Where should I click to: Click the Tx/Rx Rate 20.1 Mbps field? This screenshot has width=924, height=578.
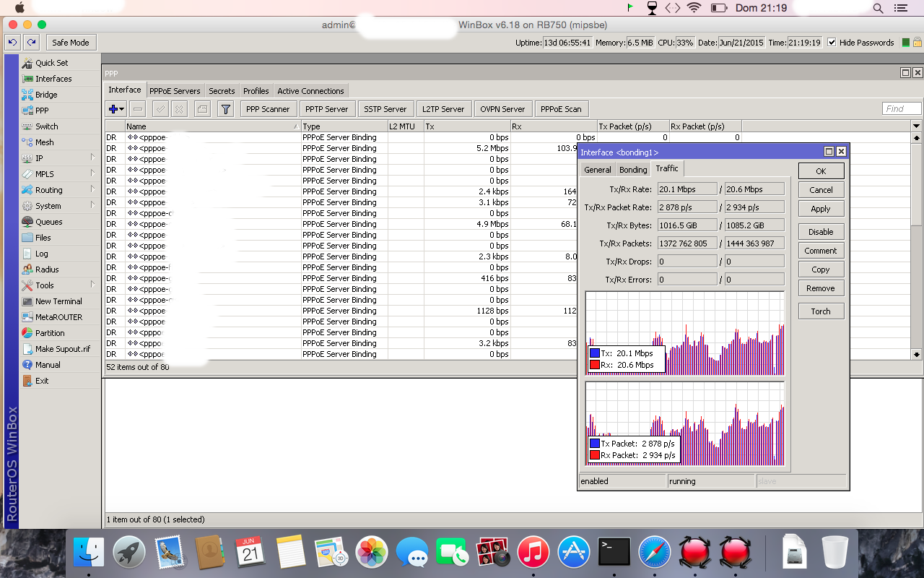(x=687, y=189)
